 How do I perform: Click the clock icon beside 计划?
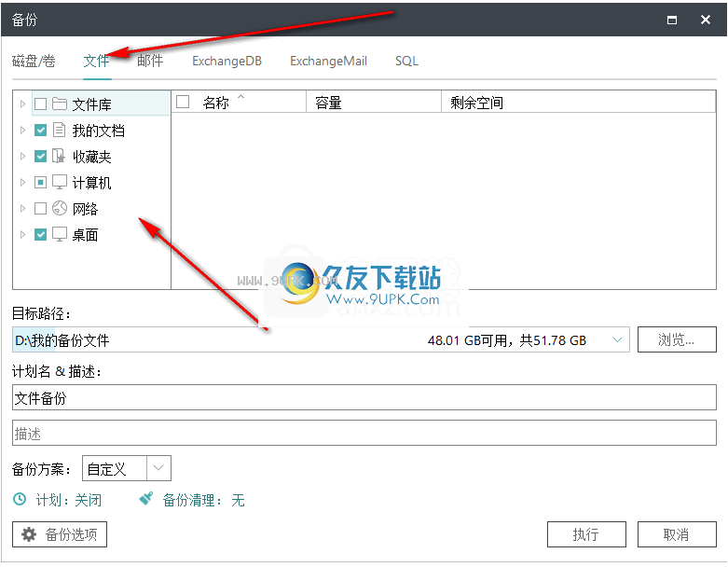point(20,499)
